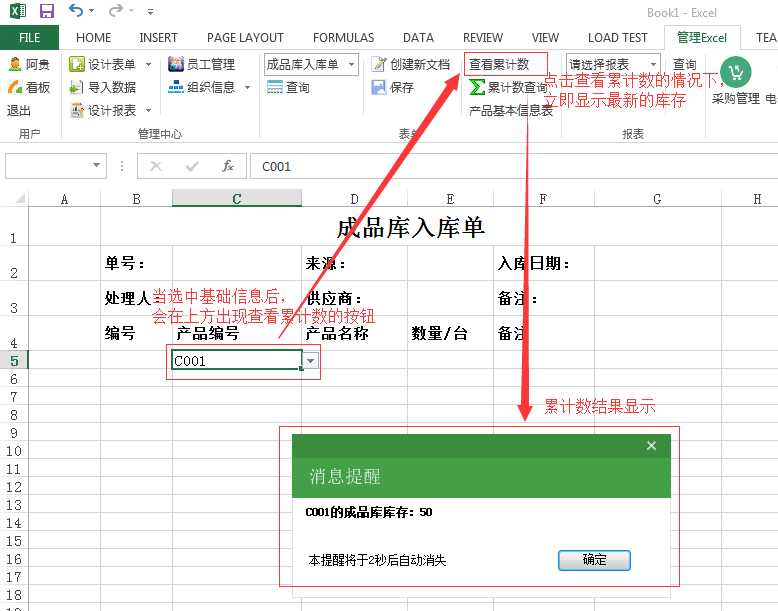
Task: Click the 创建新文档 icon
Action: coord(379,64)
